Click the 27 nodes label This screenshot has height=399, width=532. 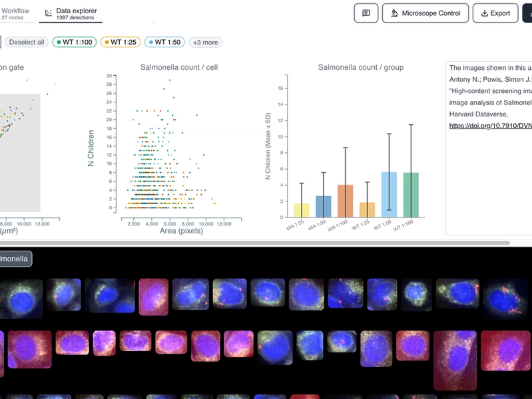tap(12, 18)
